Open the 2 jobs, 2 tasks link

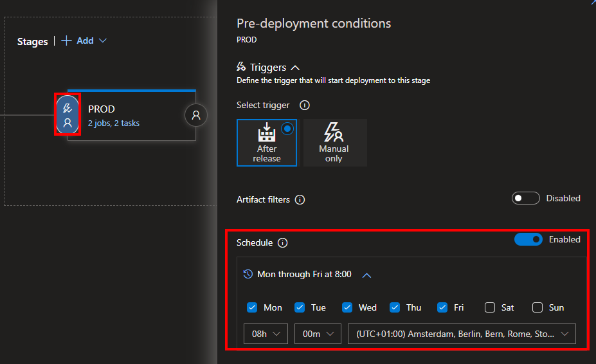pos(114,123)
